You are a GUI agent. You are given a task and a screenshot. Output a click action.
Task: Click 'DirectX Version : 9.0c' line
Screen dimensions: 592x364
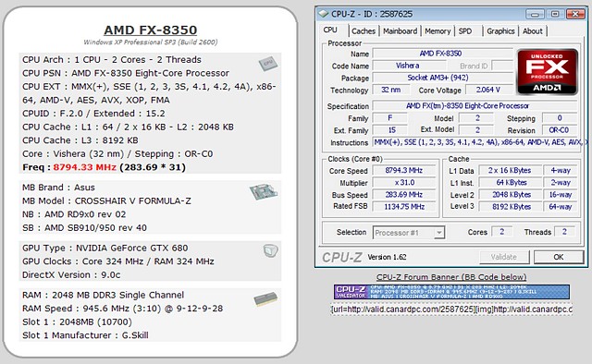coord(71,275)
